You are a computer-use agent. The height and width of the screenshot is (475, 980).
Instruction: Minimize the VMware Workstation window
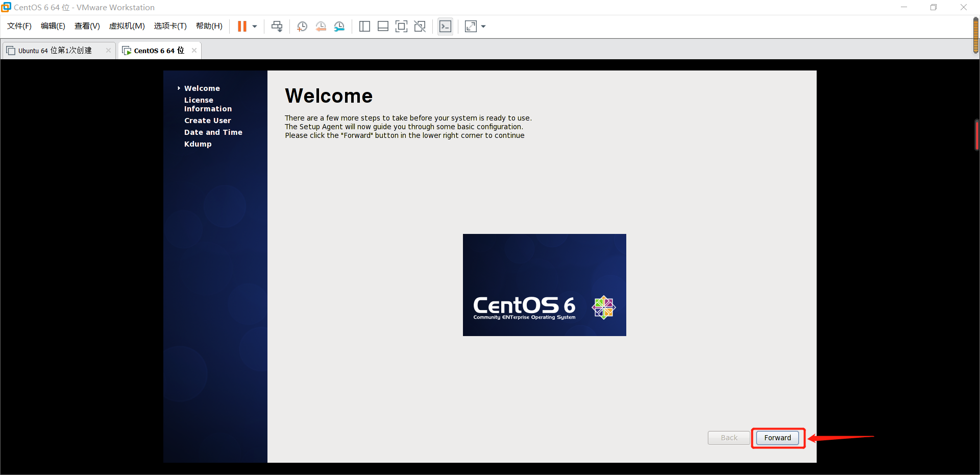tap(904, 7)
